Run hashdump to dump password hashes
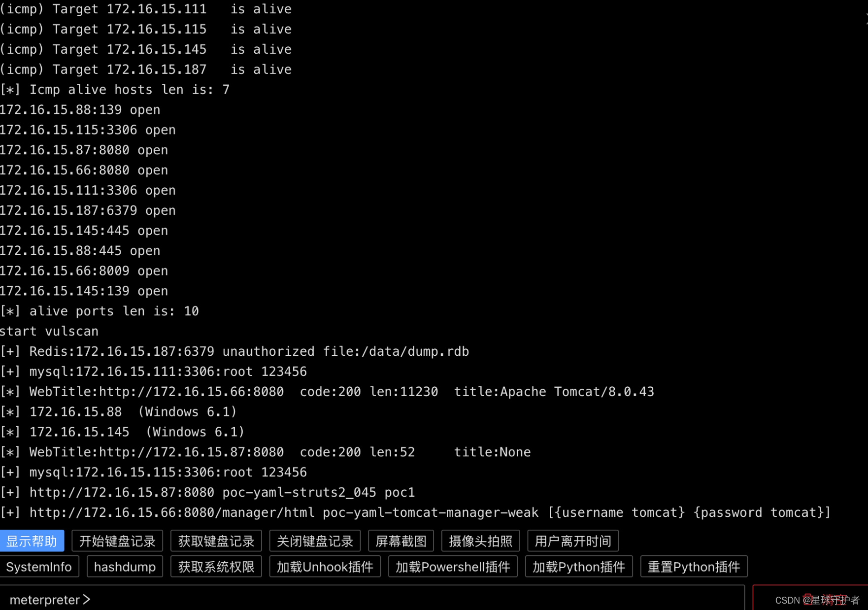868x610 pixels. pos(124,567)
